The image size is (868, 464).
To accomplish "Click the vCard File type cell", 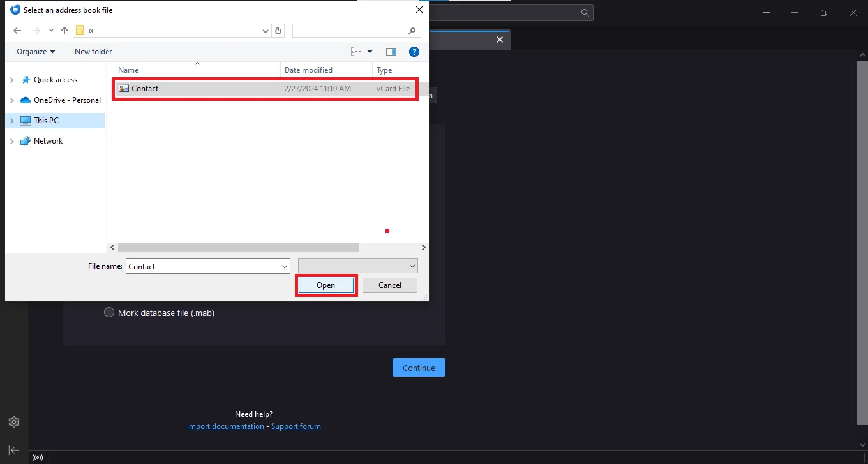I will click(393, 89).
